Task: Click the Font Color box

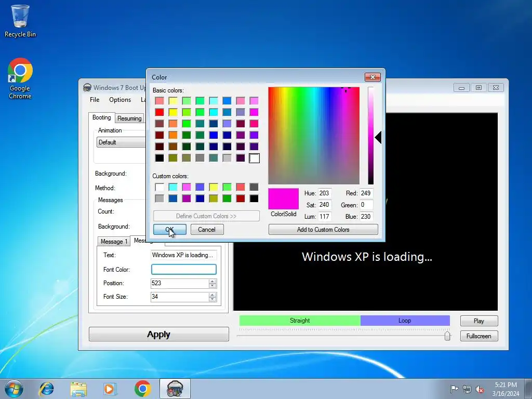Action: (x=183, y=270)
